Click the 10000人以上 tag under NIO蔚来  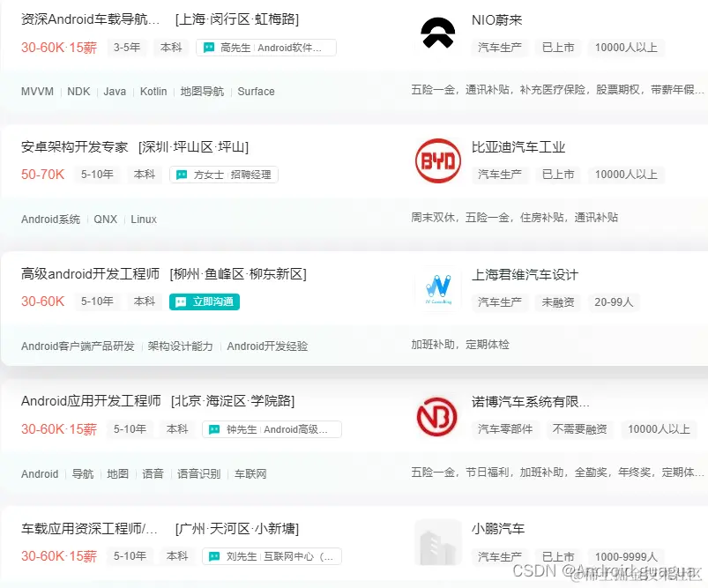click(x=625, y=48)
